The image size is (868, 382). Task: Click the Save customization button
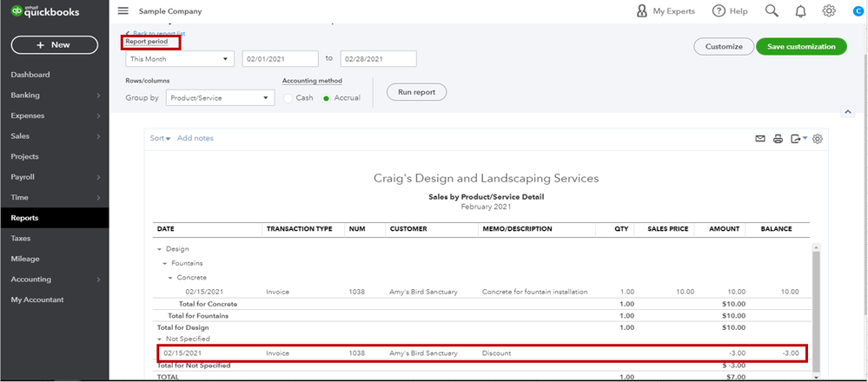[801, 47]
